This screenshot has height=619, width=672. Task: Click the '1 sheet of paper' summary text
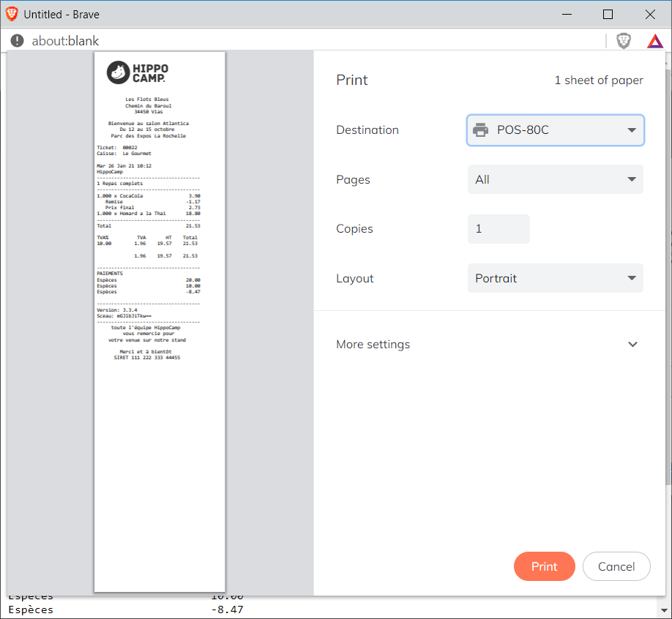pos(598,80)
